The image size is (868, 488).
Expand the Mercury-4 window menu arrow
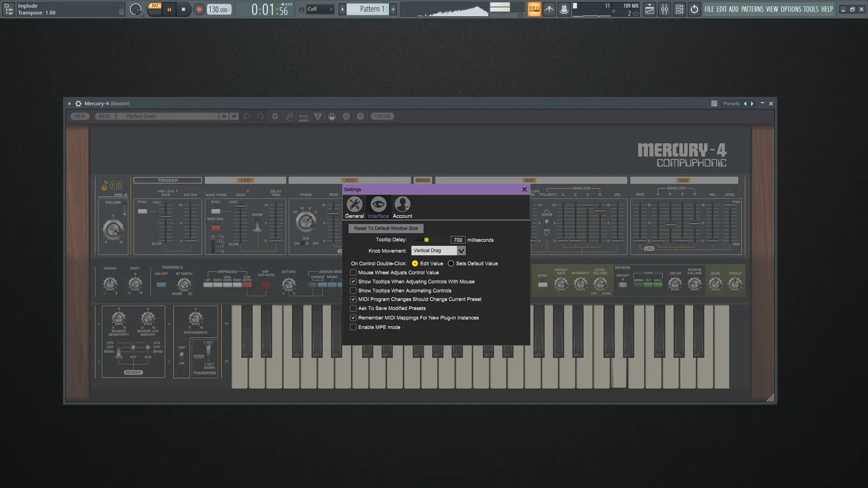click(69, 103)
